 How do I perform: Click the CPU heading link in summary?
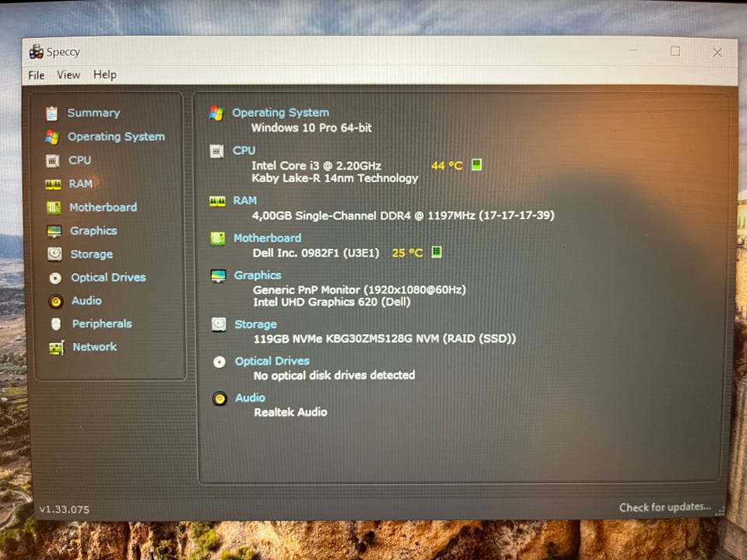244,150
